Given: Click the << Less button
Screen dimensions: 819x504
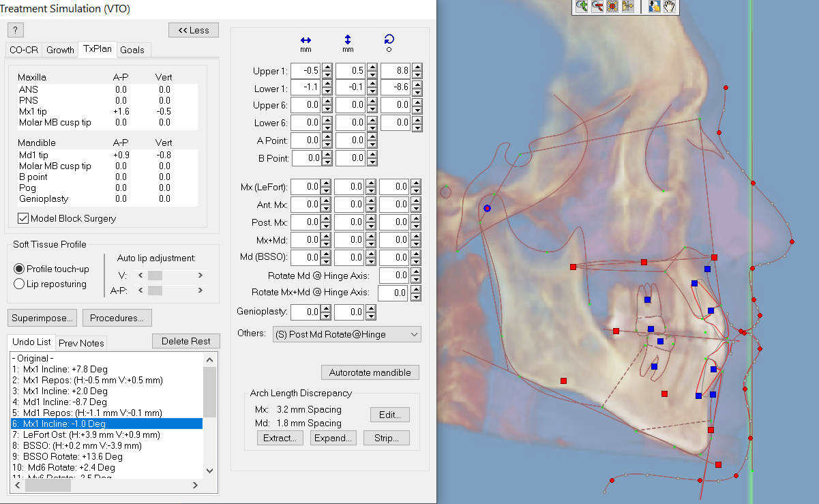Looking at the screenshot, I should pyautogui.click(x=194, y=30).
